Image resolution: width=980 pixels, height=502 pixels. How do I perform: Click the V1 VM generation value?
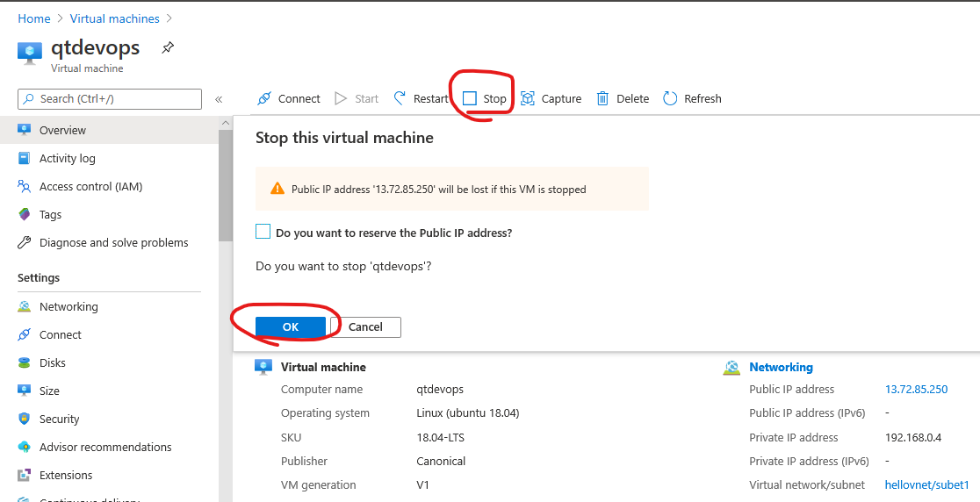[422, 484]
